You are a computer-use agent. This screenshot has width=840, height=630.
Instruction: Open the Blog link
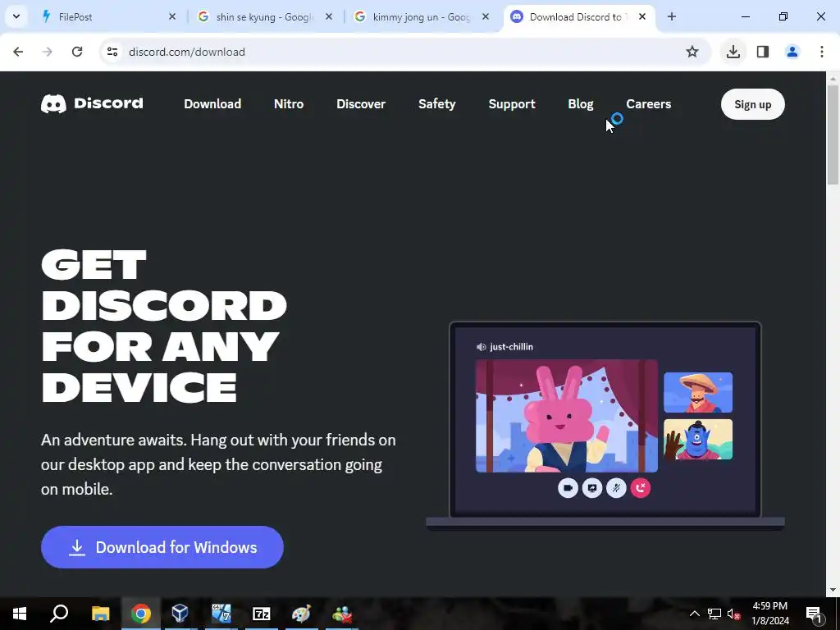(581, 104)
